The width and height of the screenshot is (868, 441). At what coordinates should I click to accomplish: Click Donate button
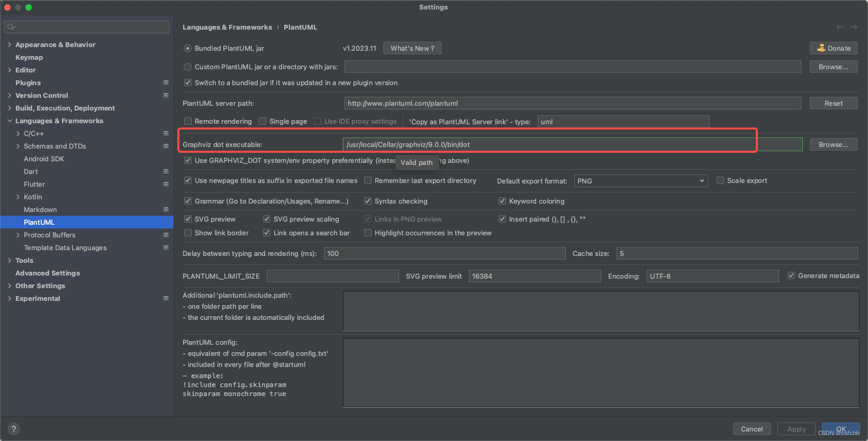click(x=834, y=48)
